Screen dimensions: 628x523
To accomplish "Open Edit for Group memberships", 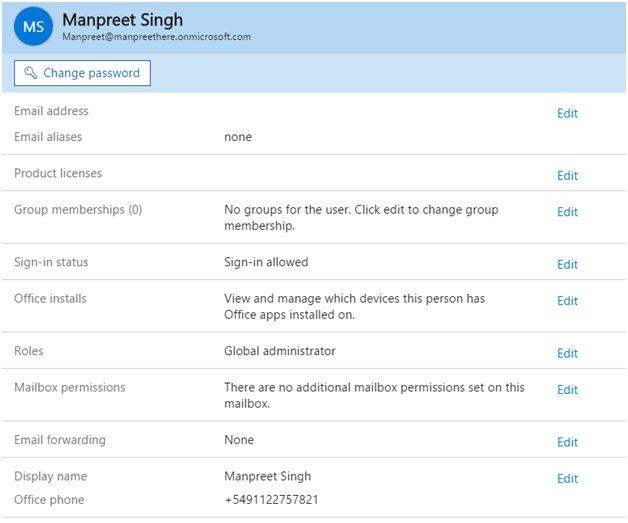I will 567,212.
